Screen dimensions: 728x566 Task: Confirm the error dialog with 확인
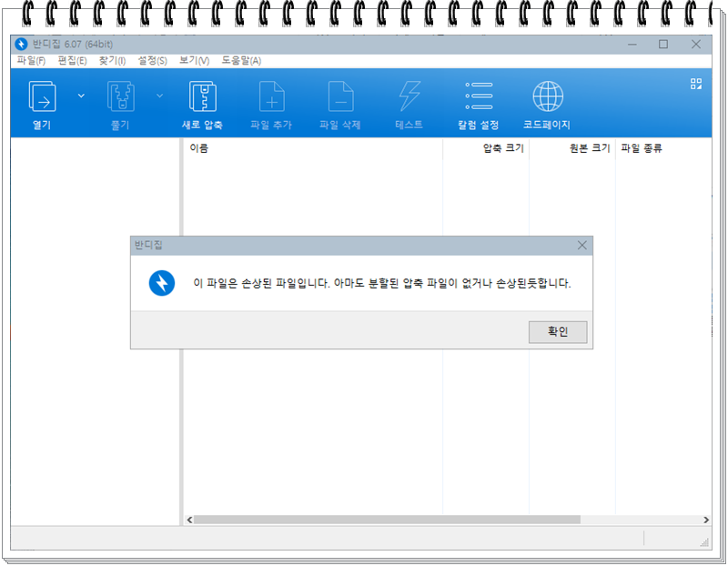[558, 332]
